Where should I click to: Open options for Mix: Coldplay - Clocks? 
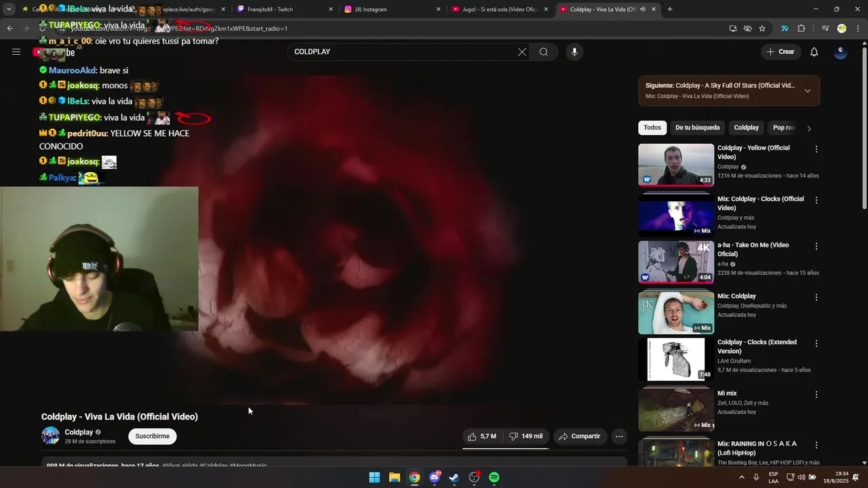816,200
